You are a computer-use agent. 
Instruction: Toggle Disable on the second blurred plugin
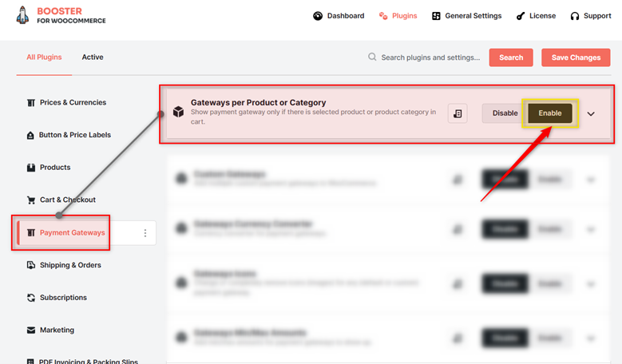click(505, 229)
